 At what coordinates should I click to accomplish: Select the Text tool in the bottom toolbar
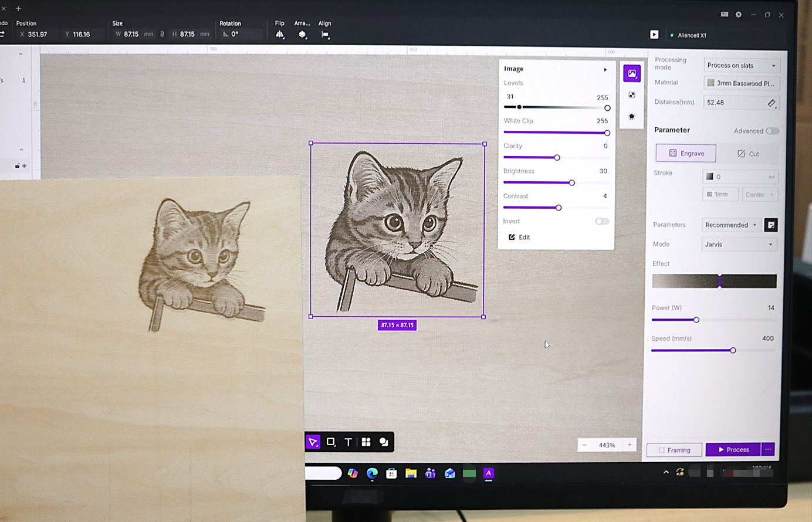[348, 442]
